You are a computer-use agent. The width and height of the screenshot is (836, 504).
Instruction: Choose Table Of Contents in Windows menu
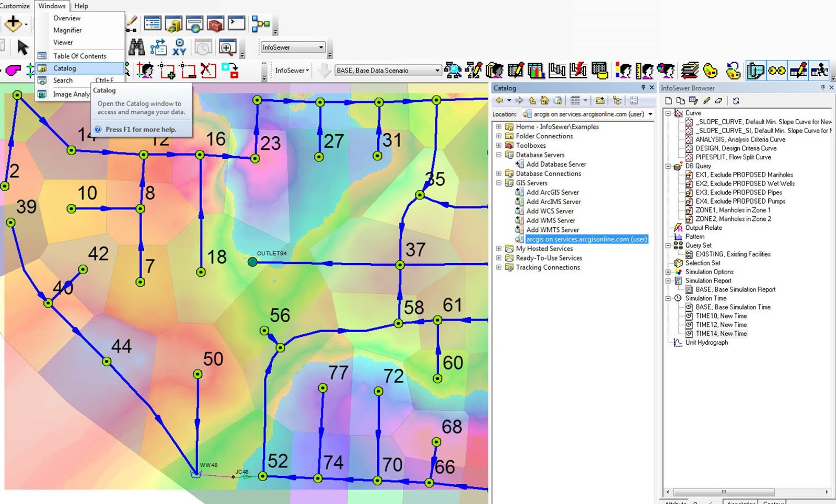coord(80,56)
